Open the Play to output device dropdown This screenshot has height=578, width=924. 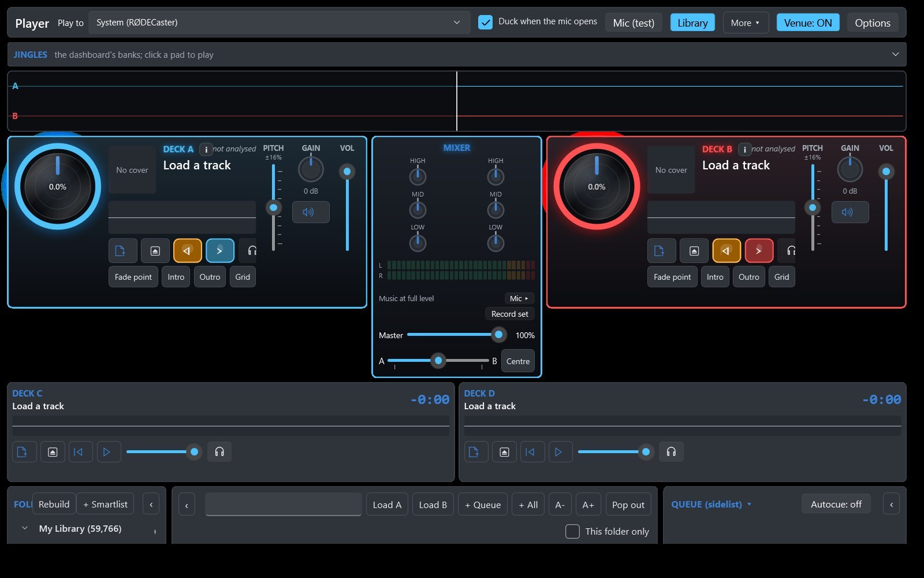(279, 23)
